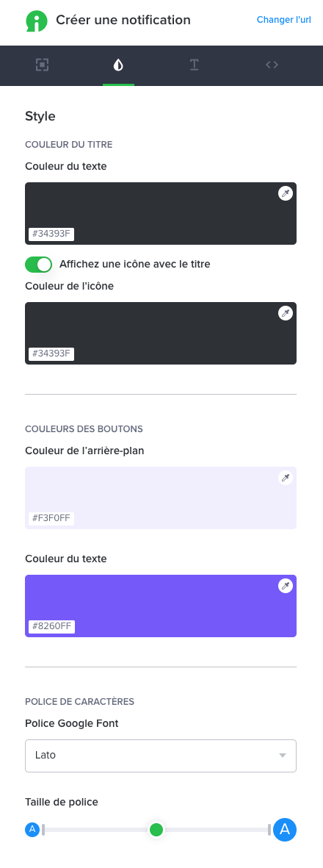Click the green font size slider handle

tap(156, 829)
